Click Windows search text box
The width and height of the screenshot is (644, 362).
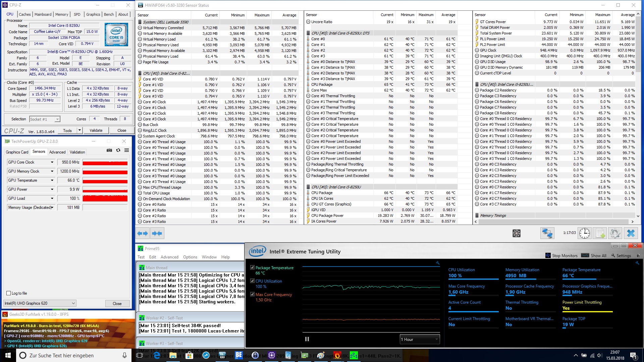click(x=74, y=355)
